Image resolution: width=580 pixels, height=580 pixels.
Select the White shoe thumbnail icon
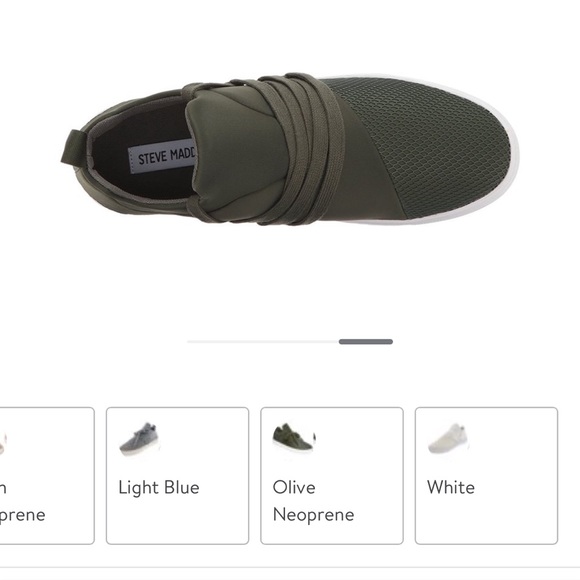(448, 439)
